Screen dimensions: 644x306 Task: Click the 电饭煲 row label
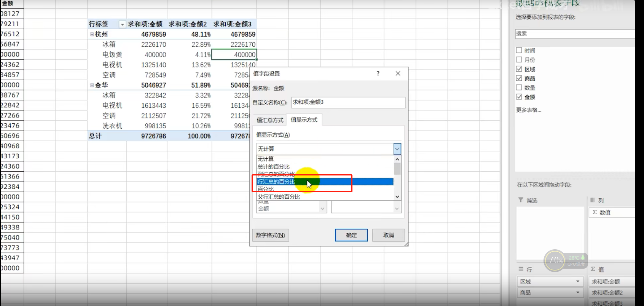(112, 55)
